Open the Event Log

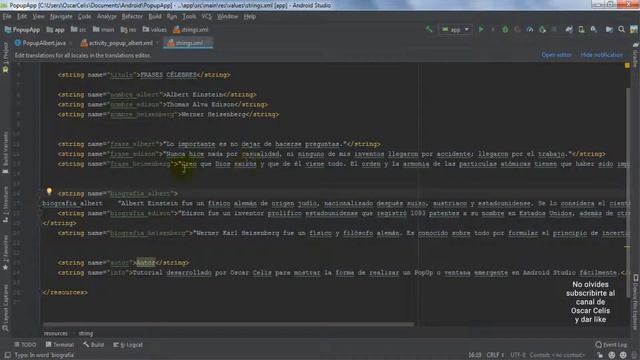[611, 345]
